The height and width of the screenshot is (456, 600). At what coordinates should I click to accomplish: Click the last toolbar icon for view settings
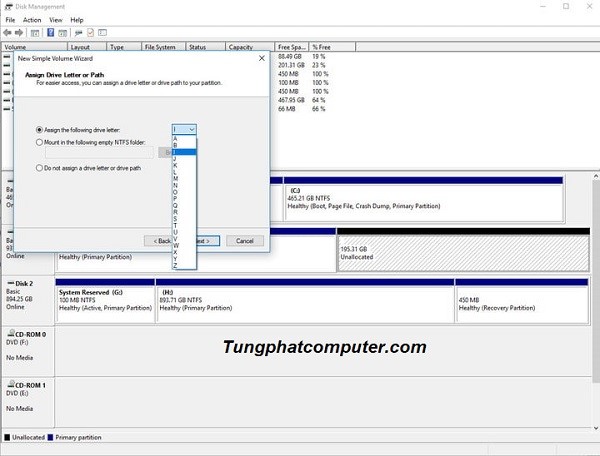click(x=103, y=33)
